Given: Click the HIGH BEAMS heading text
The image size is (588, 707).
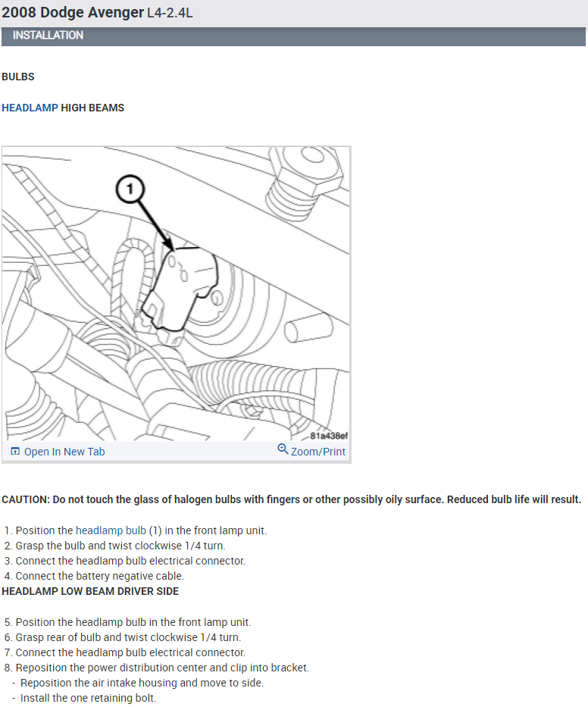Looking at the screenshot, I should (x=92, y=108).
